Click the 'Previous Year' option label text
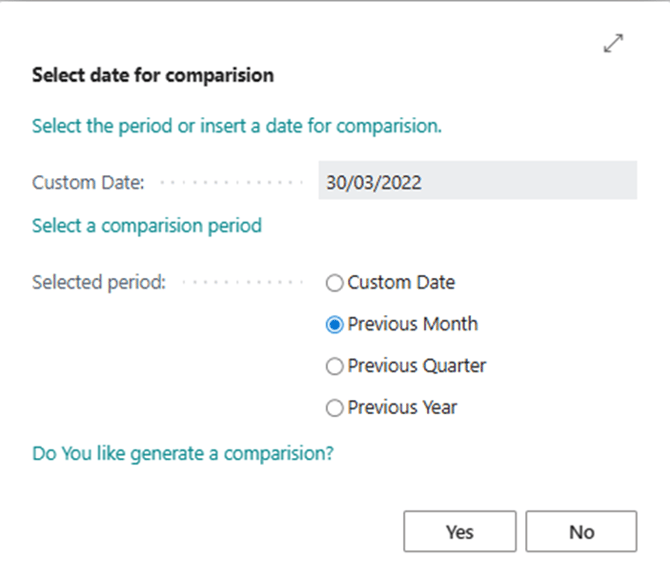The image size is (670, 576). coord(402,408)
